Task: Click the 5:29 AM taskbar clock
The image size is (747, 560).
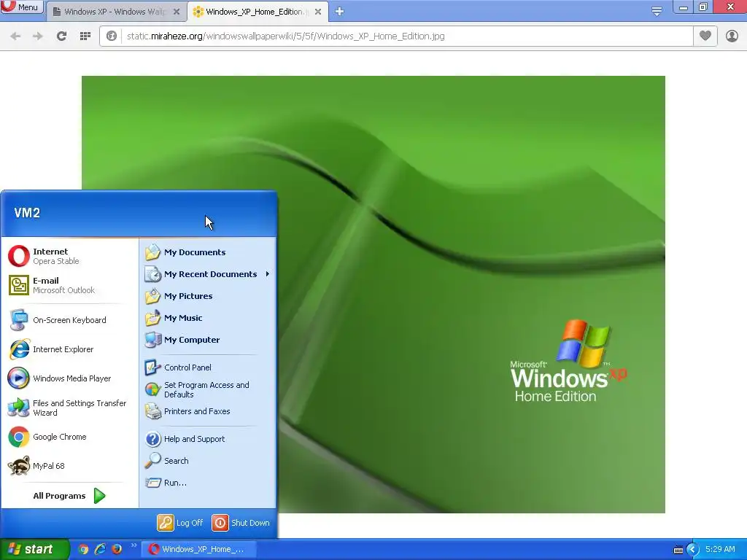Action: [720, 549]
